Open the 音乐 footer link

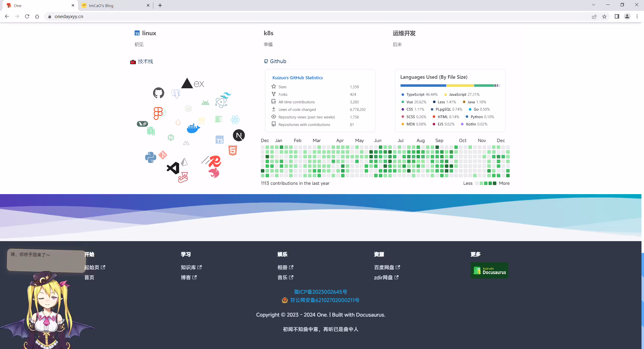point(285,277)
